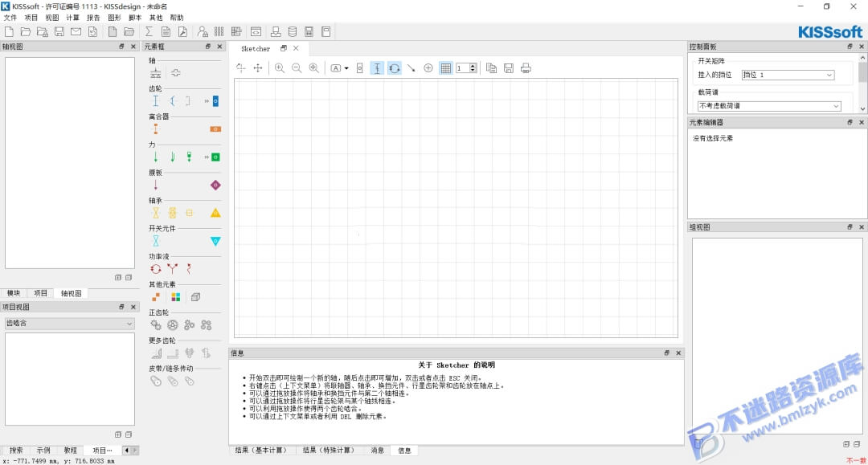Select the blue gear I-beam element under 齿轮
This screenshot has height=465, width=868.
coord(156,100)
